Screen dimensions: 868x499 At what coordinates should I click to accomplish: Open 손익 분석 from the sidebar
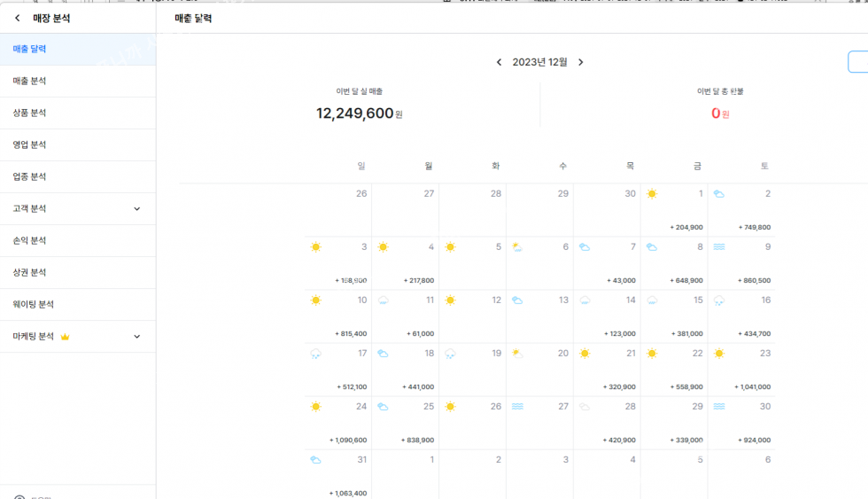click(x=29, y=241)
